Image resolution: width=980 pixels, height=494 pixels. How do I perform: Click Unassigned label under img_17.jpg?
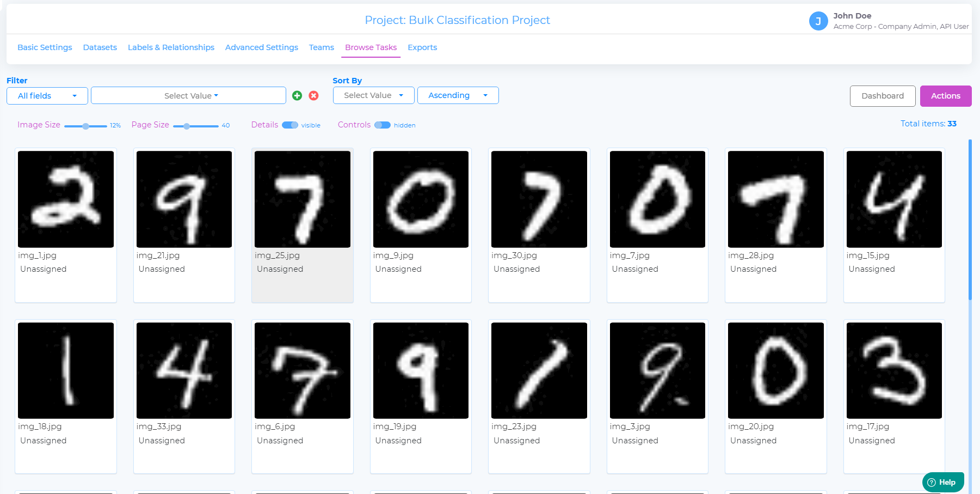click(x=872, y=441)
